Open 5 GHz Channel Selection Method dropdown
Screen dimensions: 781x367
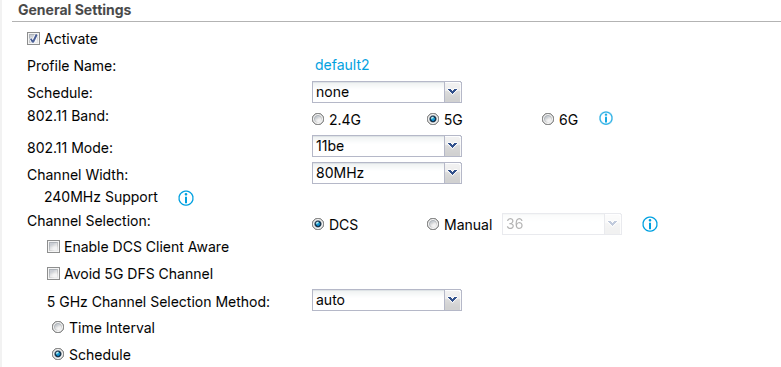point(387,300)
